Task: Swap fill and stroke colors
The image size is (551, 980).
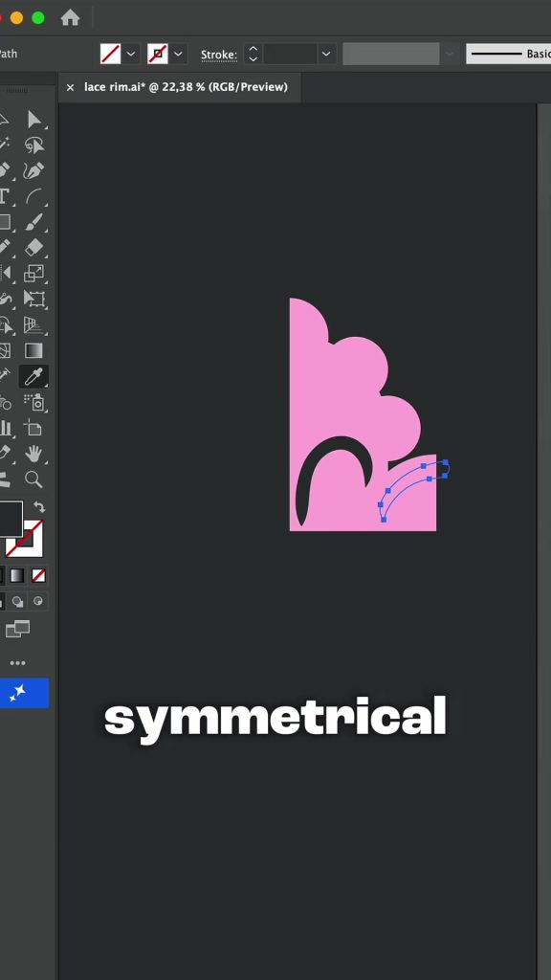Action: click(38, 506)
